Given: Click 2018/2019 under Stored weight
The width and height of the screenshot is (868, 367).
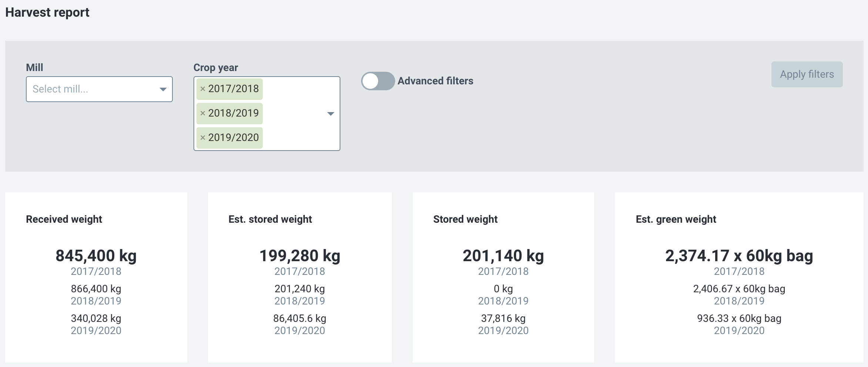Looking at the screenshot, I should (503, 301).
